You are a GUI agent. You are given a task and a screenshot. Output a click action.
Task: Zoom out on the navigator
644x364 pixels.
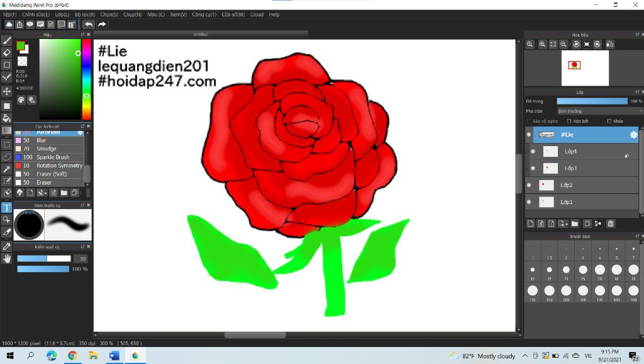(x=563, y=44)
